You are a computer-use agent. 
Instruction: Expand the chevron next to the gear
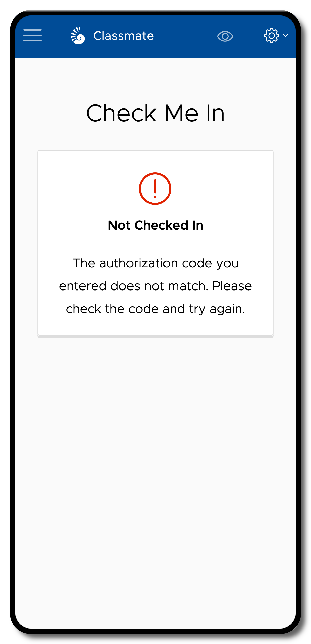click(285, 36)
